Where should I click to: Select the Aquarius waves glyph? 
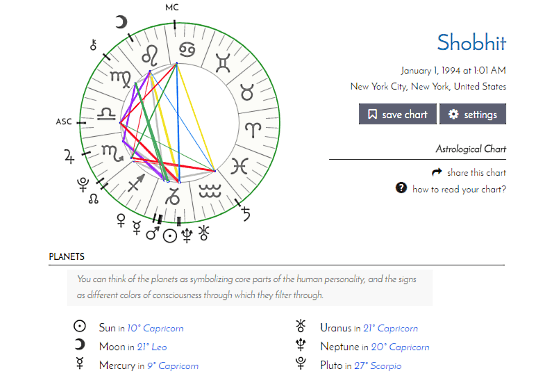click(x=210, y=191)
